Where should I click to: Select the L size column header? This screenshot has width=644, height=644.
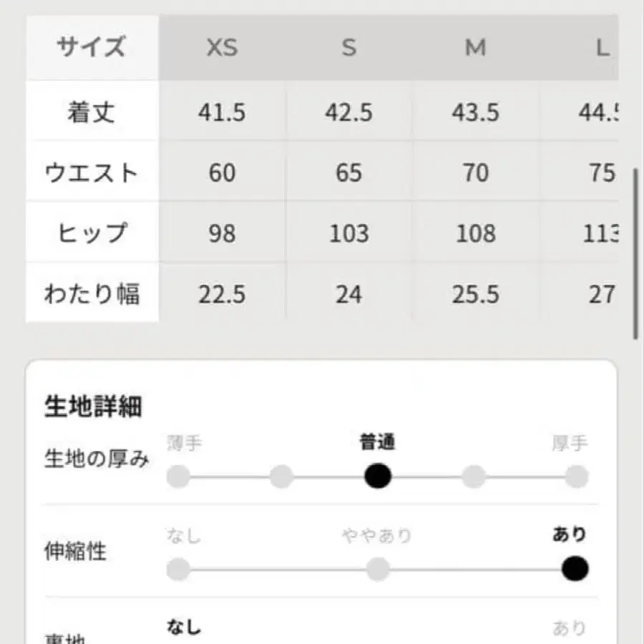point(605,47)
